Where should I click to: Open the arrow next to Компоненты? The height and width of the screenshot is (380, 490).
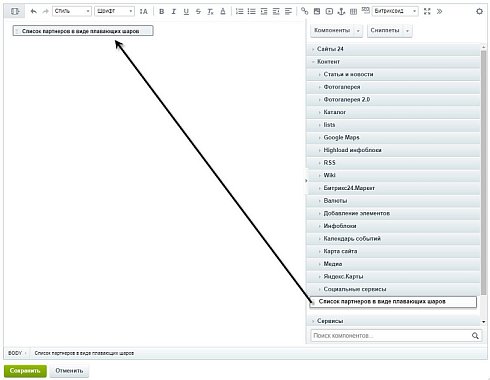point(358,31)
